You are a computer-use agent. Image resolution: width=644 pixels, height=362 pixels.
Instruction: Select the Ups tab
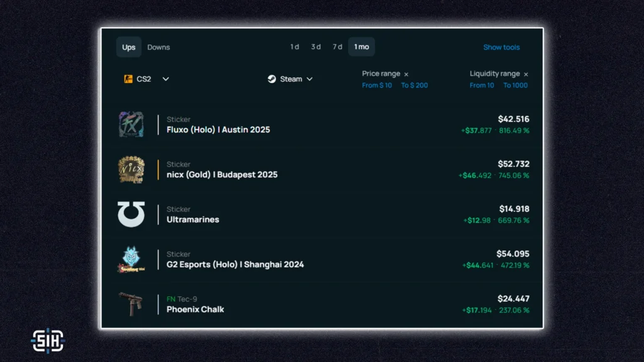(129, 47)
